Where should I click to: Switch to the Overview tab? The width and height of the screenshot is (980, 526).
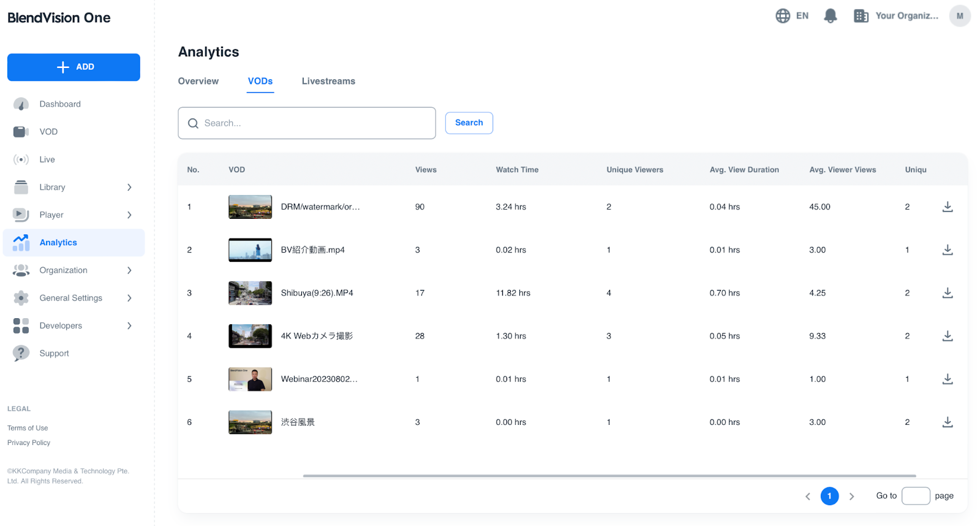198,81
